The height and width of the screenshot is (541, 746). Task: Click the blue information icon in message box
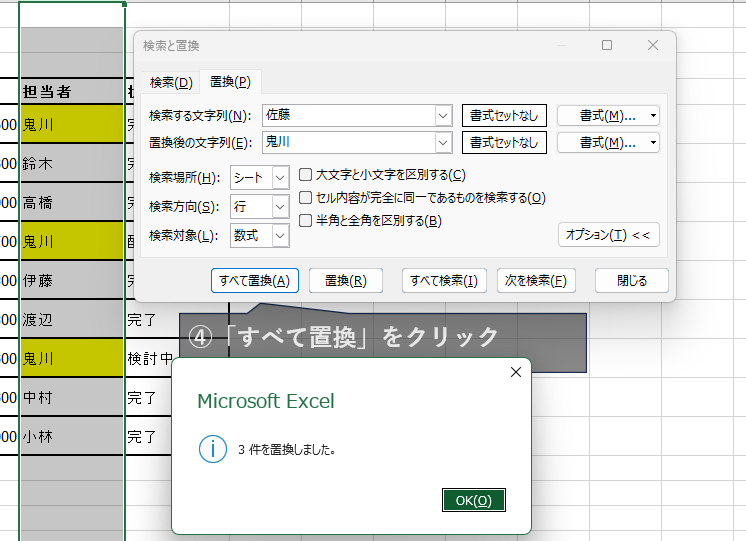(213, 449)
